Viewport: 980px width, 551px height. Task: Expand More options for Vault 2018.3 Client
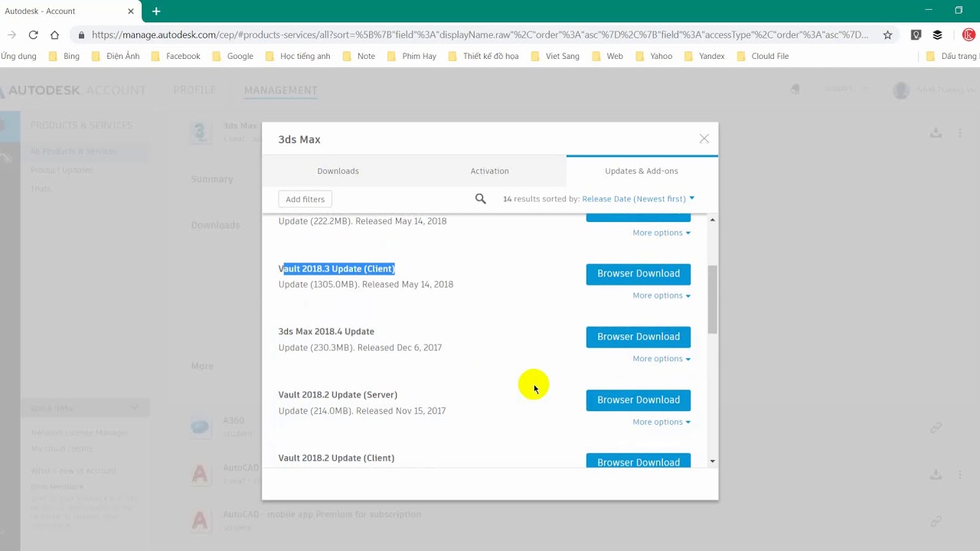click(661, 295)
